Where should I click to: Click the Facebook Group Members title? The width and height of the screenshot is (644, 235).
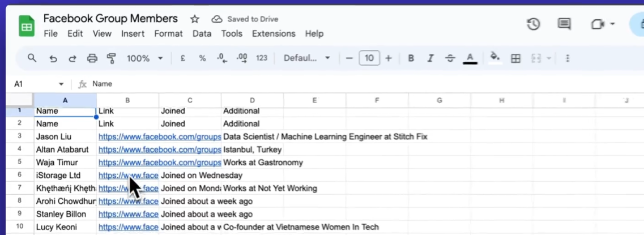(110, 19)
